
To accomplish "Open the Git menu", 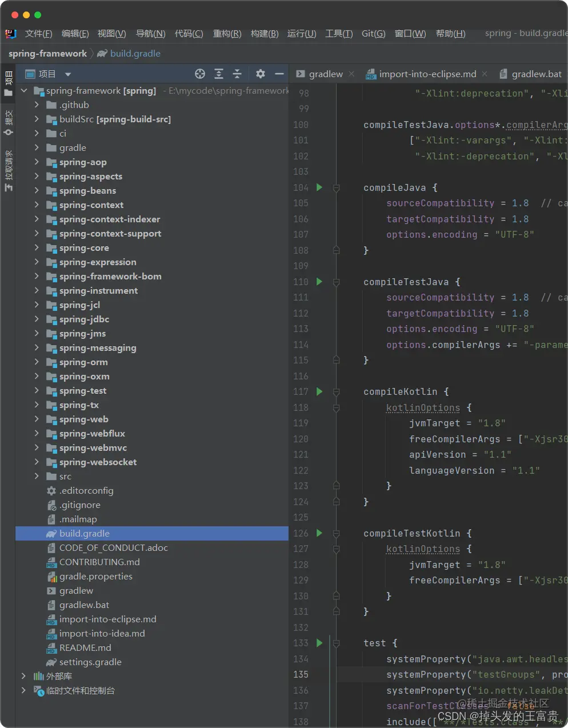I will 373,34.
